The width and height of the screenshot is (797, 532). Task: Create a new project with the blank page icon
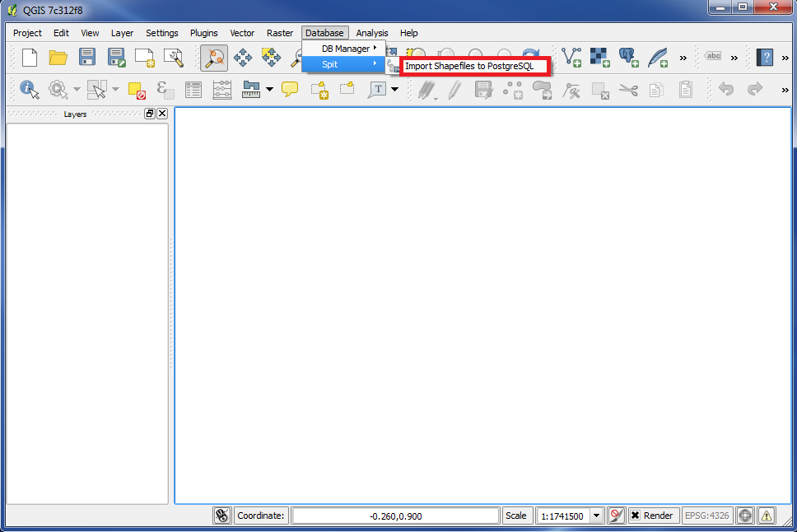tap(30, 58)
